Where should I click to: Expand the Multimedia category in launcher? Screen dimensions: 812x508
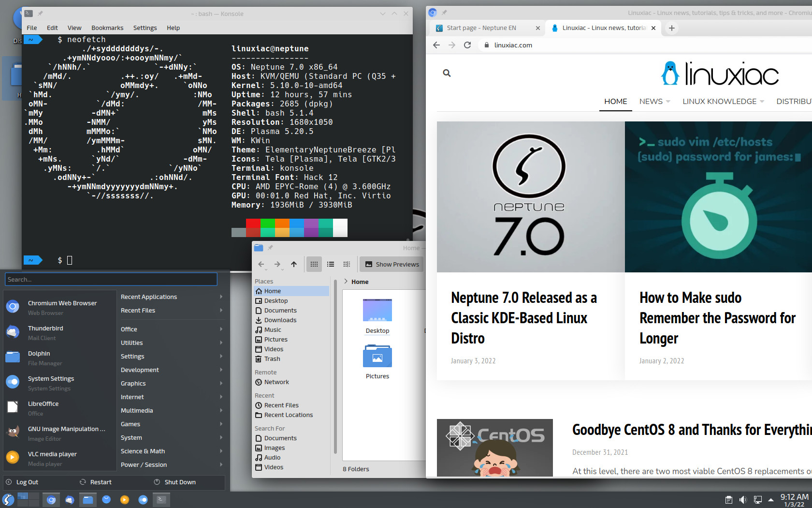tap(172, 410)
